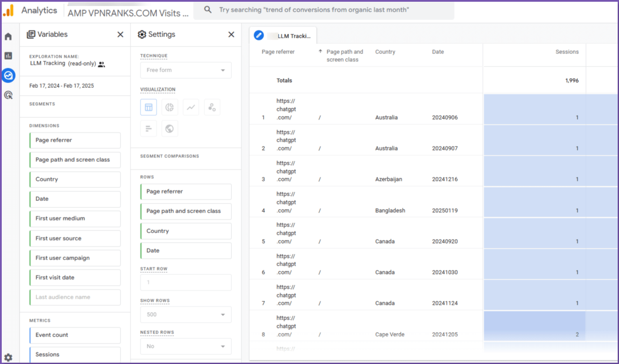Screen dimensions: 619x364
Task: Close the Variables panel
Action: [x=120, y=34]
